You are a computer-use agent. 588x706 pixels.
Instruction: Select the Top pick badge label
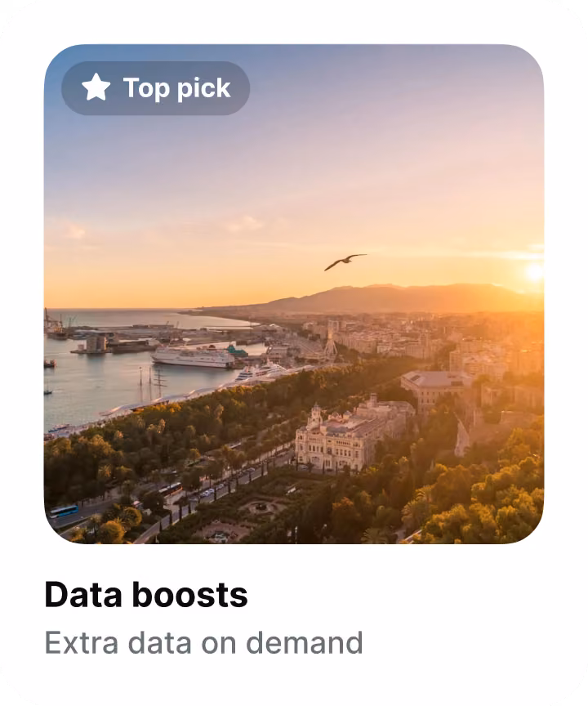(x=176, y=88)
